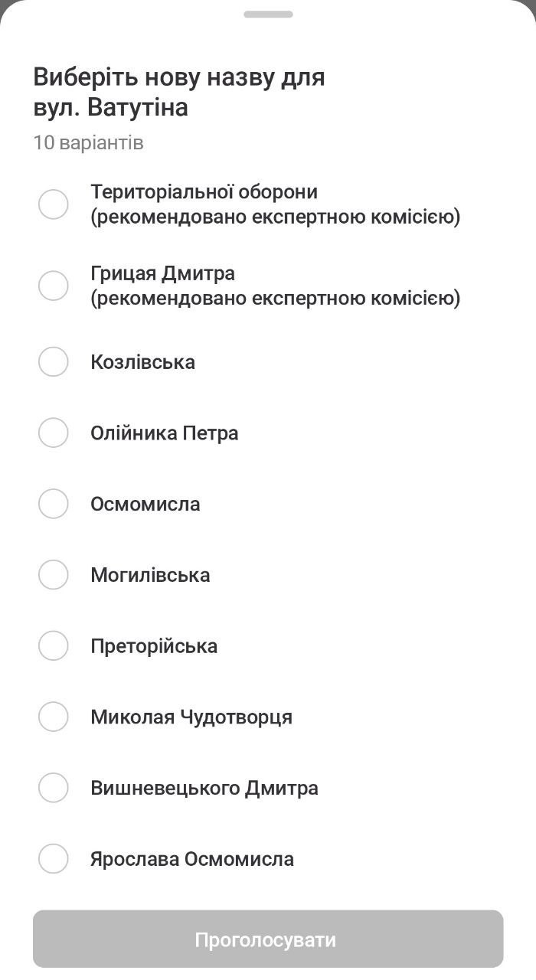
Task: Select 'Миколая Чудотворця' as your vote
Action: pyautogui.click(x=54, y=717)
